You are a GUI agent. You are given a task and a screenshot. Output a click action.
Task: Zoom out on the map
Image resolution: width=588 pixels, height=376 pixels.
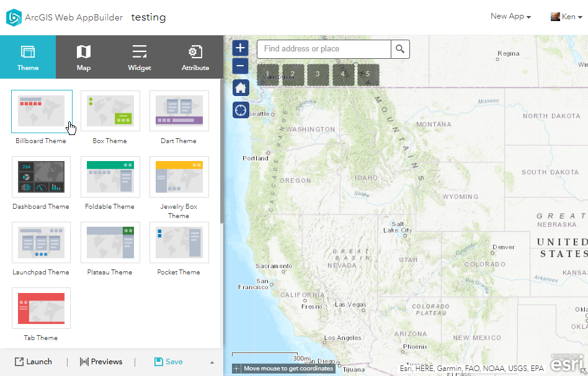241,66
